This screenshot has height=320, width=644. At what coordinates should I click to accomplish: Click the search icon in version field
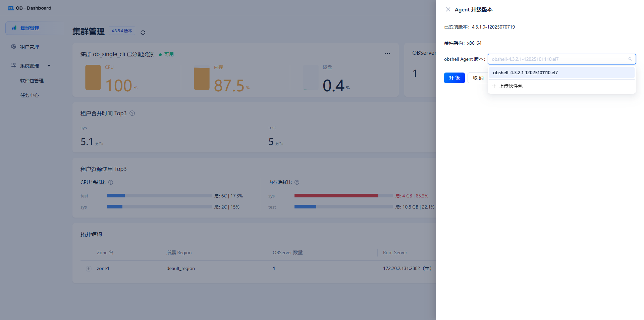[630, 59]
